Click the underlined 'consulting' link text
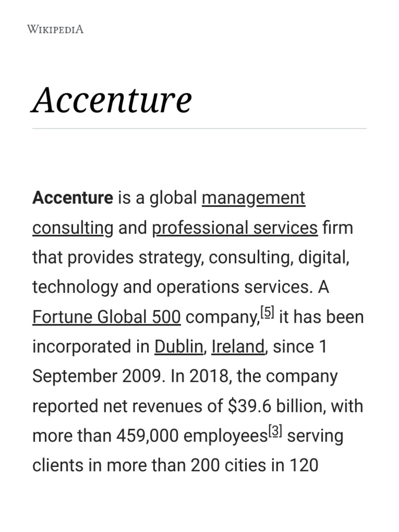399x532 pixels. click(x=73, y=228)
